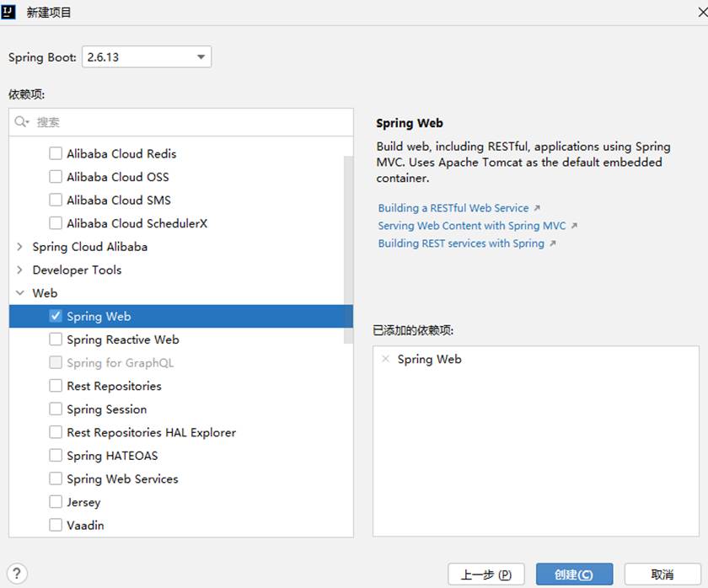The width and height of the screenshot is (708, 588).
Task: Click the dependency list vertical scrollbar
Action: (x=348, y=249)
